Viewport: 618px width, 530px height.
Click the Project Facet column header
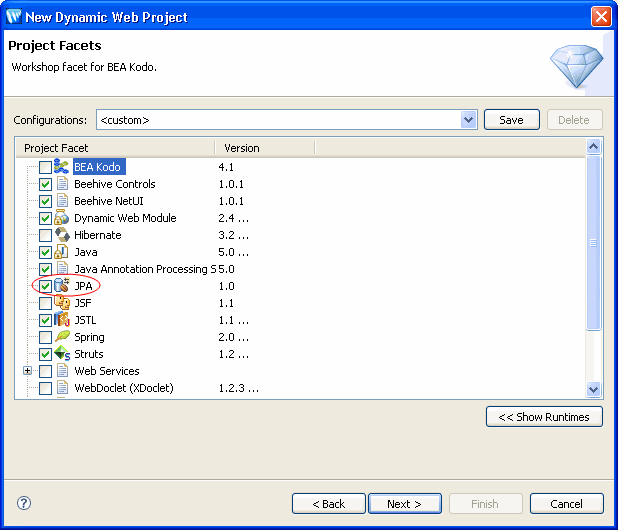point(115,148)
